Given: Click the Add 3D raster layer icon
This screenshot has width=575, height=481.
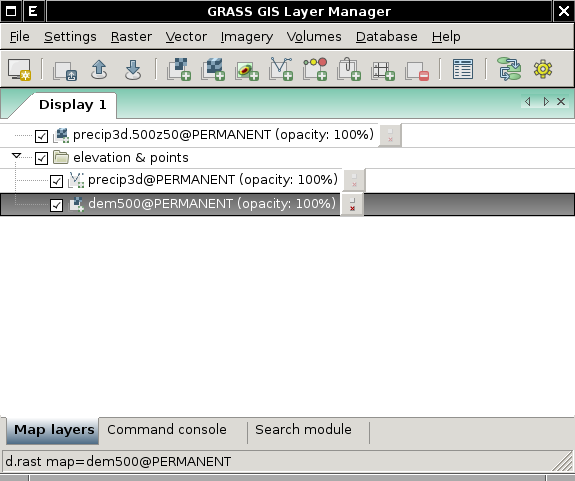Looking at the screenshot, I should point(213,69).
